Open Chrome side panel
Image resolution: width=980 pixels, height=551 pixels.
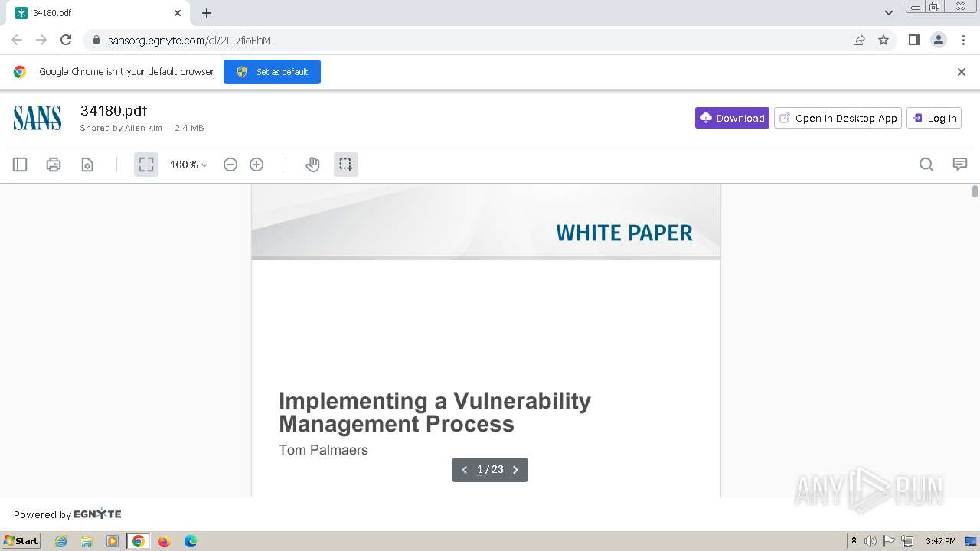click(913, 40)
